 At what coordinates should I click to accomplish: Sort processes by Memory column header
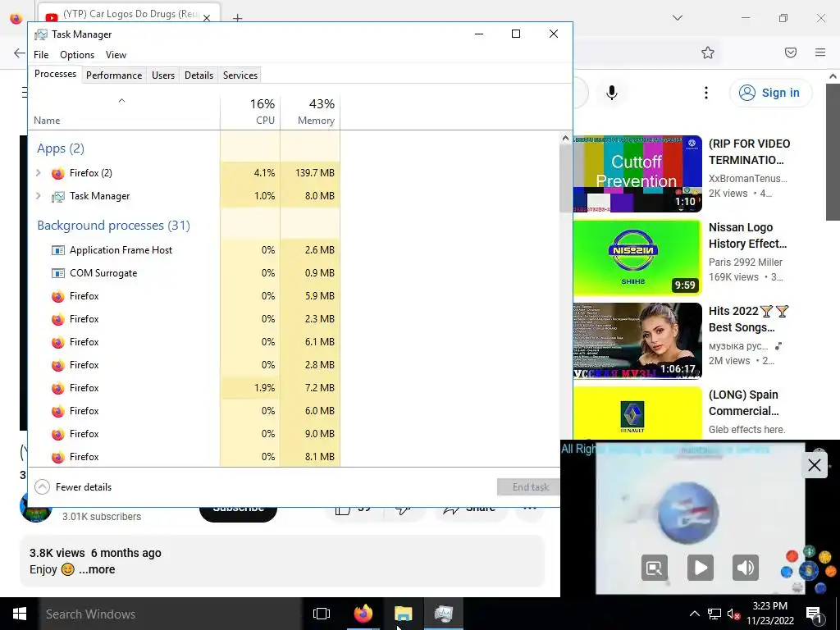coord(310,112)
